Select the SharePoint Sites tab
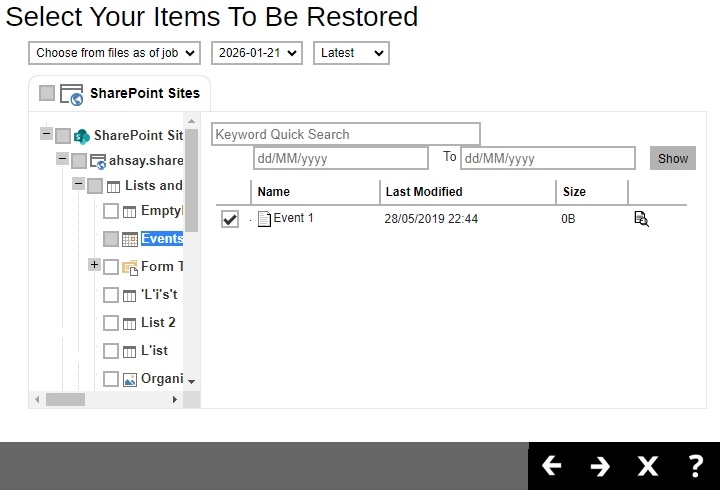 point(119,94)
